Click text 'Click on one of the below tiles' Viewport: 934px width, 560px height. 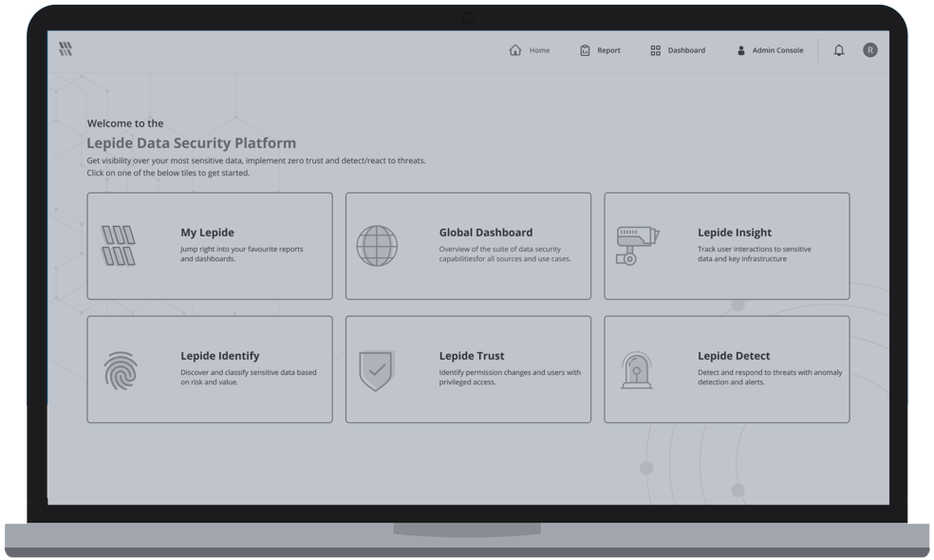point(140,173)
